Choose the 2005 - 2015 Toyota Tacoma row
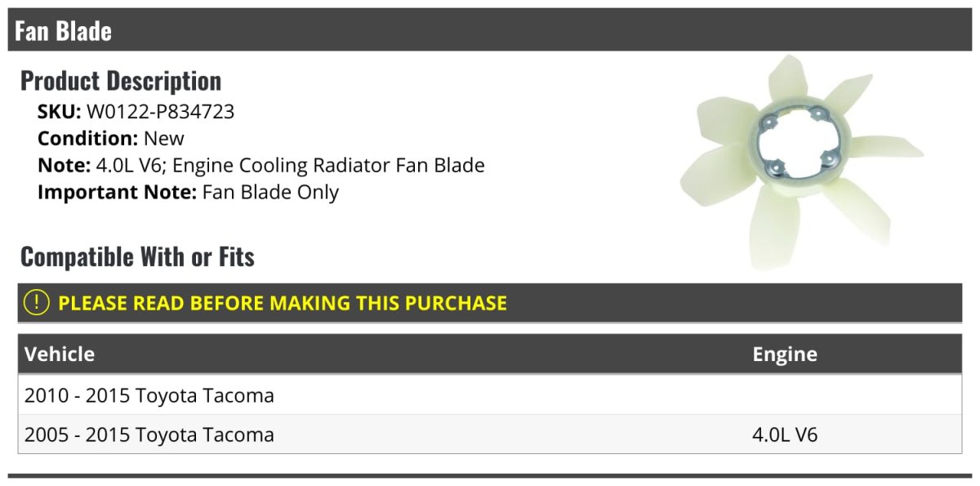Screen dimensions: 980x486 (x=149, y=435)
